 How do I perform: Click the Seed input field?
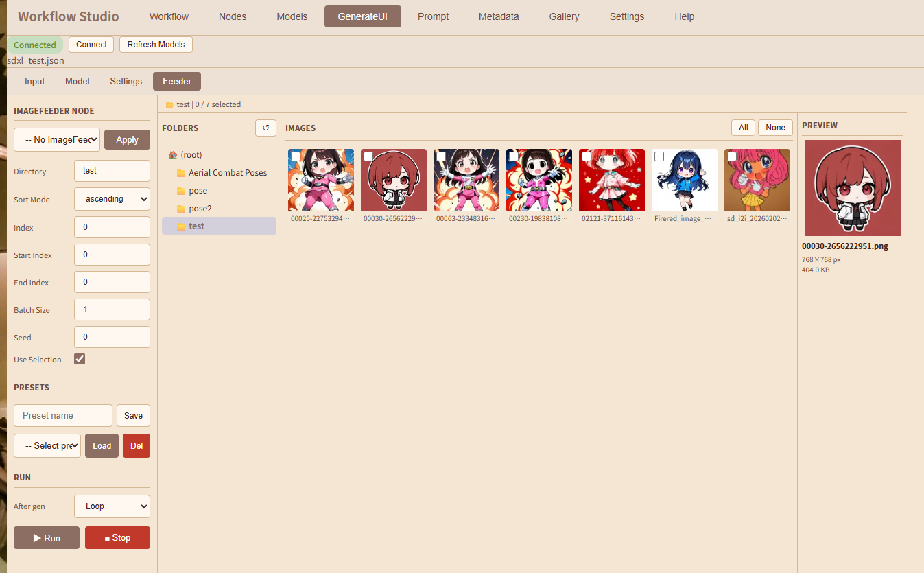(x=112, y=337)
